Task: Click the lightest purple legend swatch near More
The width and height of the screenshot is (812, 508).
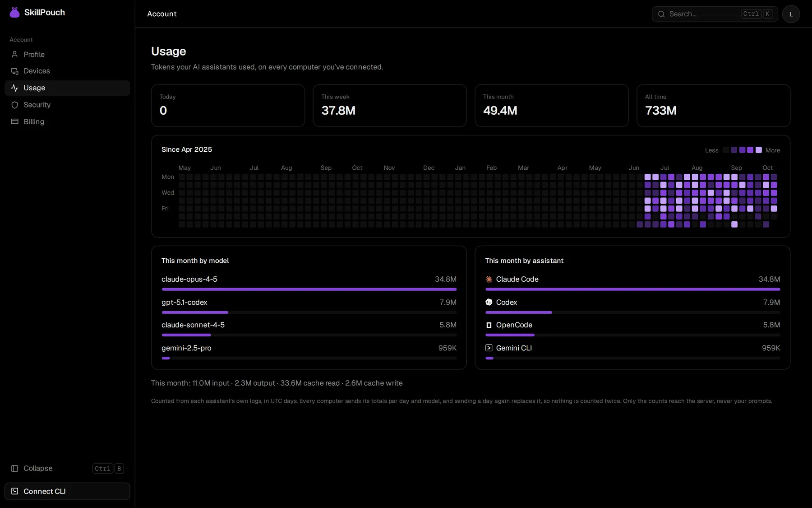Action: (759, 150)
